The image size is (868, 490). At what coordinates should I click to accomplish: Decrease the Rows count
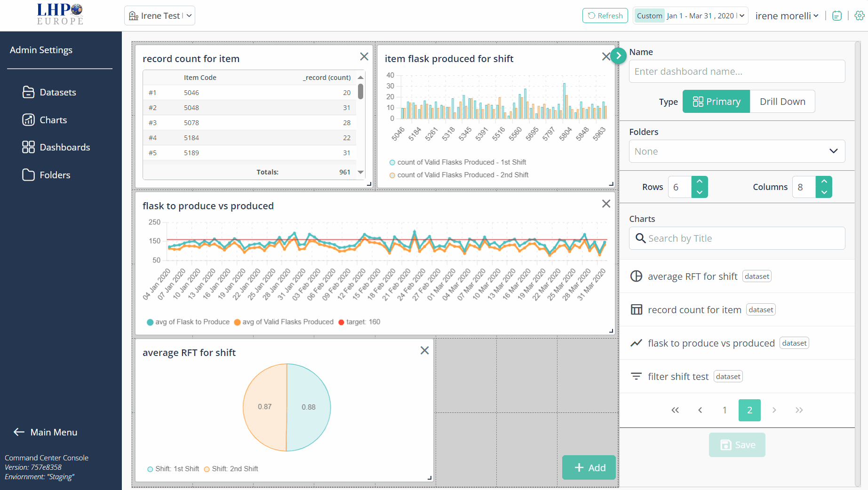coord(700,192)
